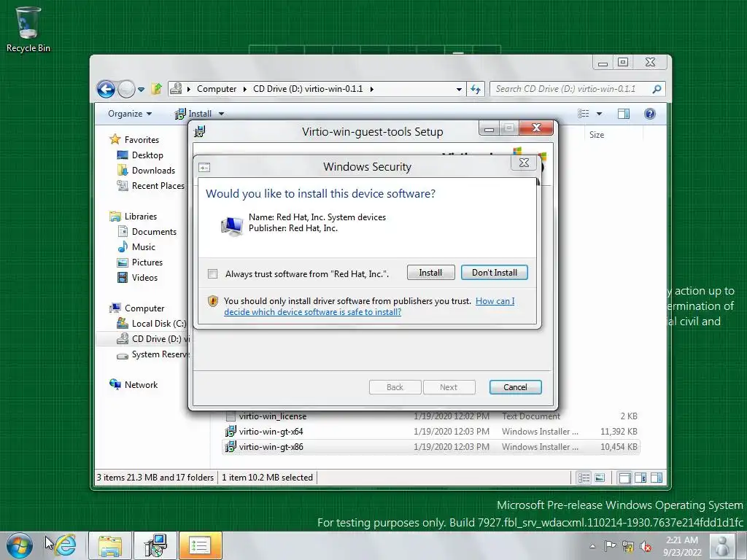This screenshot has width=747, height=560.
Task: Open Windows Explorer taskbar button
Action: (x=111, y=545)
